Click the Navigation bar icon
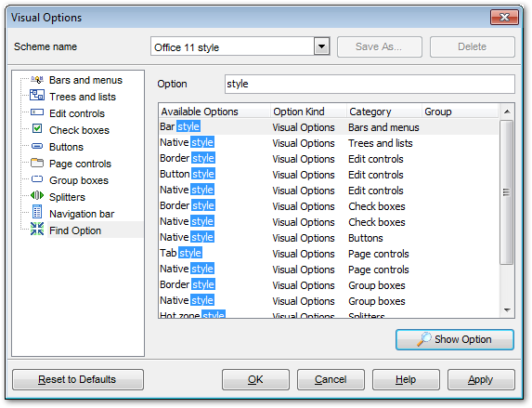Screen dimensions: 532x408 pyautogui.click(x=37, y=212)
